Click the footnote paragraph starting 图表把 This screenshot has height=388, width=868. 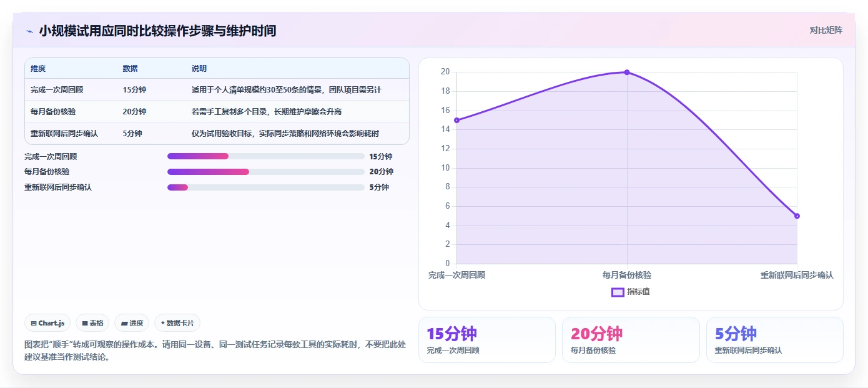(x=215, y=351)
